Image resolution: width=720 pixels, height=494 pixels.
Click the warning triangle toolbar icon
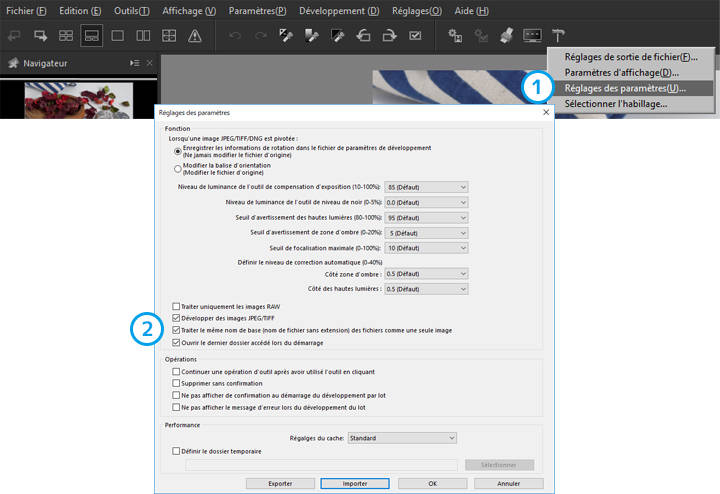point(194,36)
